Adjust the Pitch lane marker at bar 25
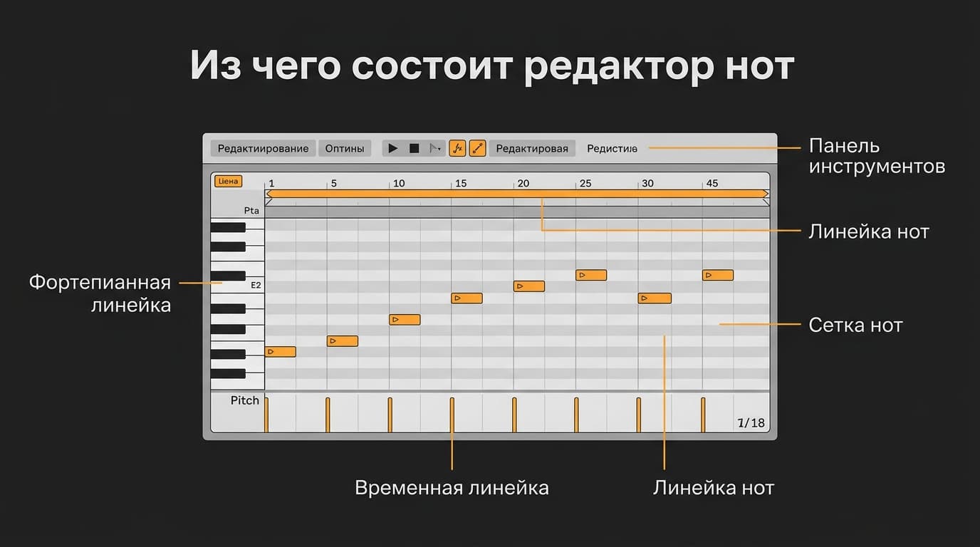Viewport: 980px width, 547px height. tap(576, 415)
